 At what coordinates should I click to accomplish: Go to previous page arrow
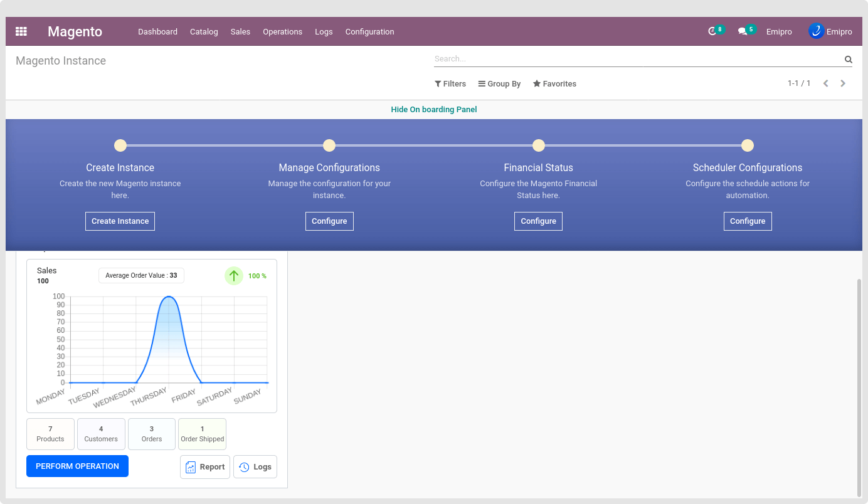[826, 83]
